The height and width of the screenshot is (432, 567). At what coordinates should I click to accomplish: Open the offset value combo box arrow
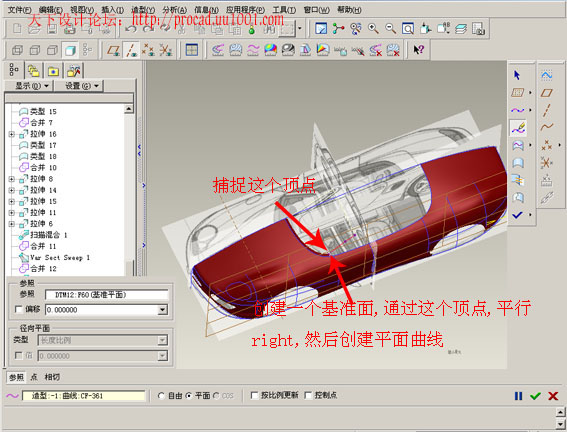pyautogui.click(x=163, y=310)
